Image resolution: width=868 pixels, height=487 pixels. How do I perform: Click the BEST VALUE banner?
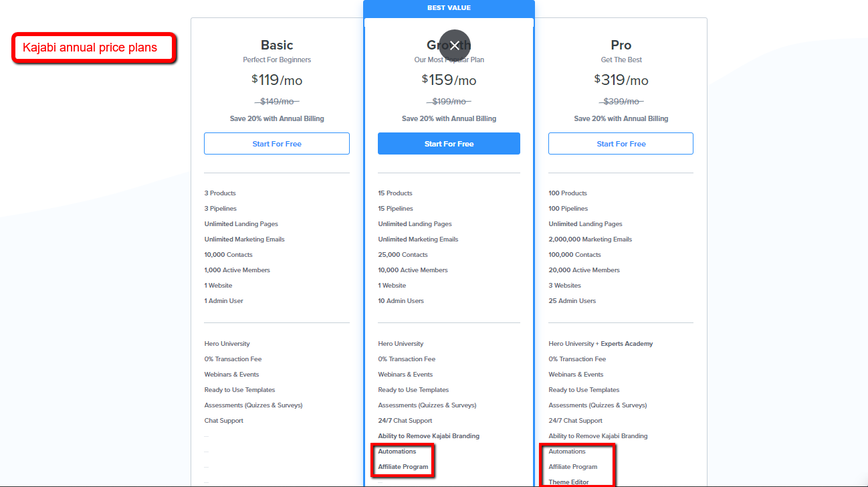click(449, 8)
